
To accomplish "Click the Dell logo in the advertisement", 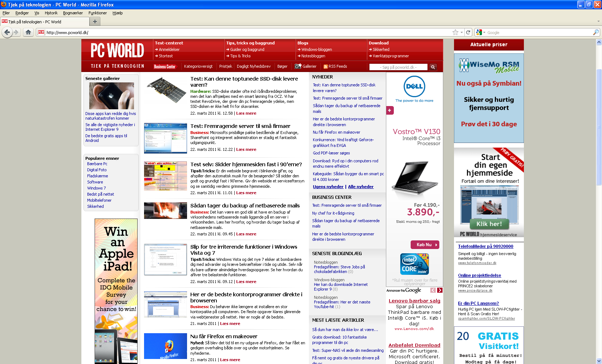I will (x=414, y=86).
